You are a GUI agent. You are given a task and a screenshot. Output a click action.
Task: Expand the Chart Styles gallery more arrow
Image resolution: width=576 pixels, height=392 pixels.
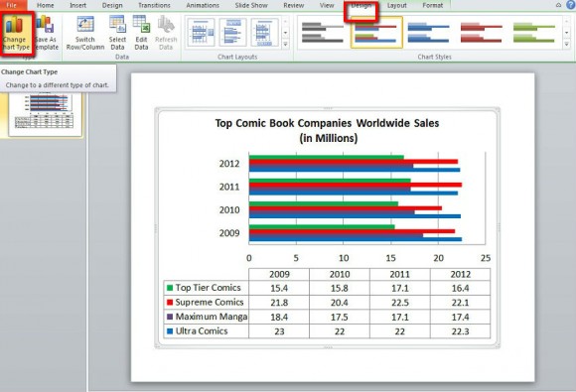coord(567,45)
